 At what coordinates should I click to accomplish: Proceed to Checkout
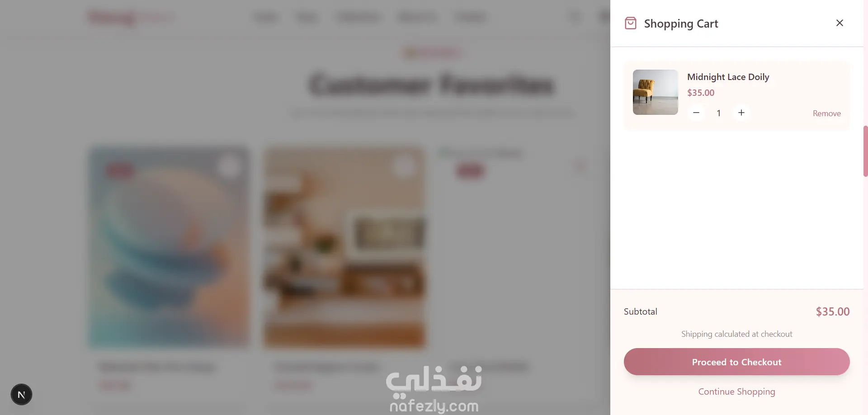737,362
